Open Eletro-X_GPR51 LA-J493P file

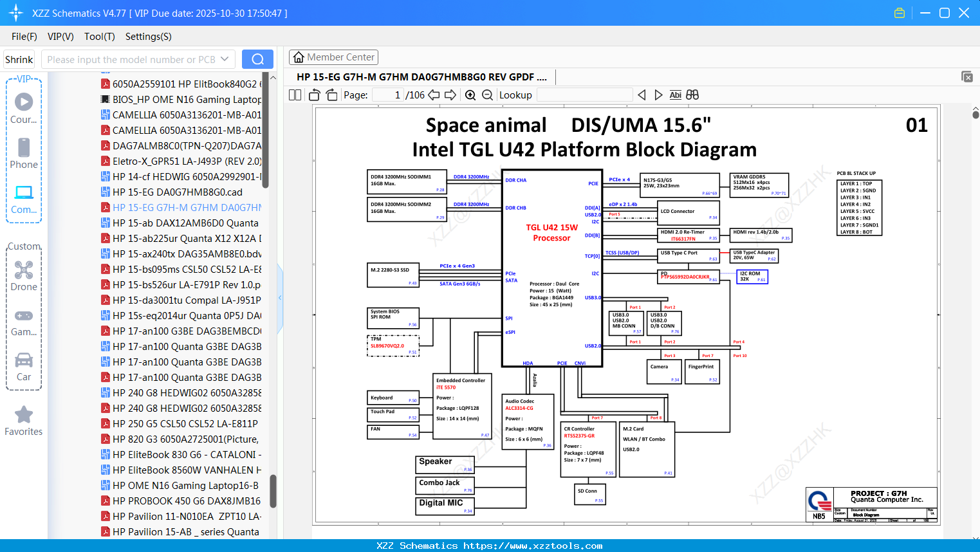(181, 161)
